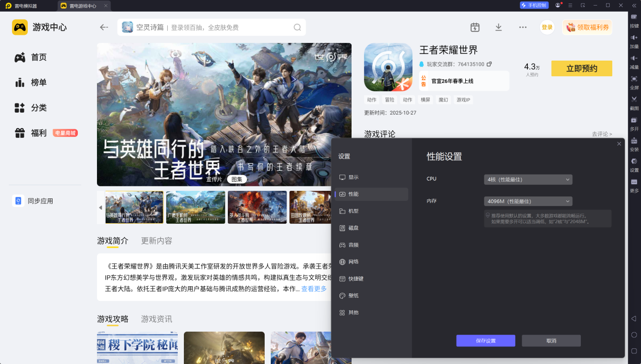Go back using the left arrow icon
The height and width of the screenshot is (364, 641).
click(x=104, y=27)
